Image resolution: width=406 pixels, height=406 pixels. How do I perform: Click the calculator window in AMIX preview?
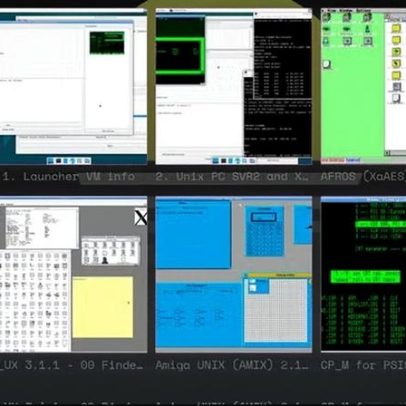click(x=265, y=231)
